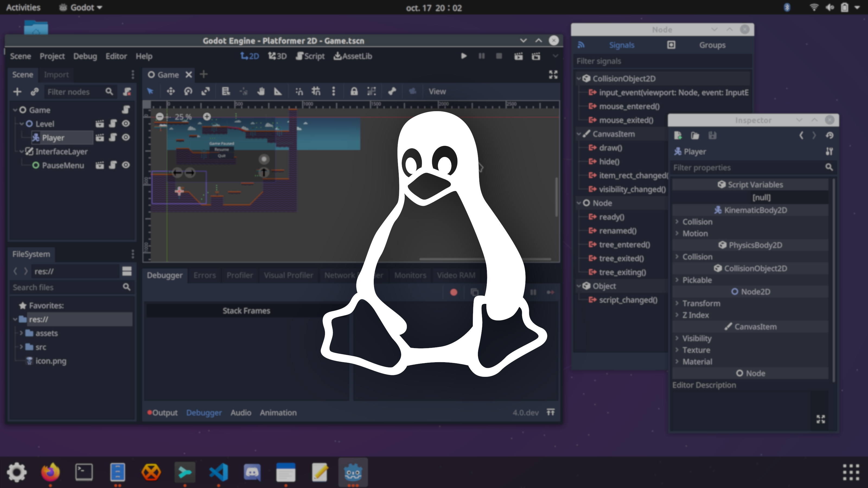The height and width of the screenshot is (488, 868).
Task: Open the Groups panel via its icon
Action: 671,45
